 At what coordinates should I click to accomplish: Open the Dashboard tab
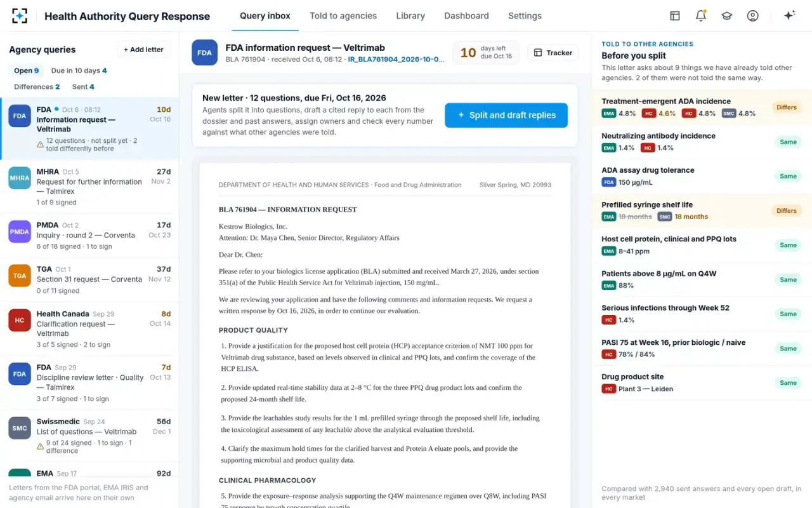466,16
